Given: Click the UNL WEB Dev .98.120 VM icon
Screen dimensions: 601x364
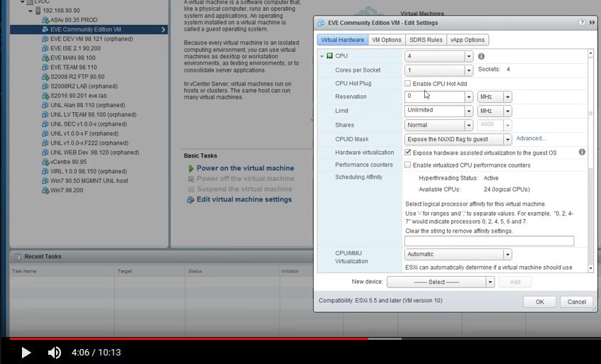Looking at the screenshot, I should (x=45, y=152).
